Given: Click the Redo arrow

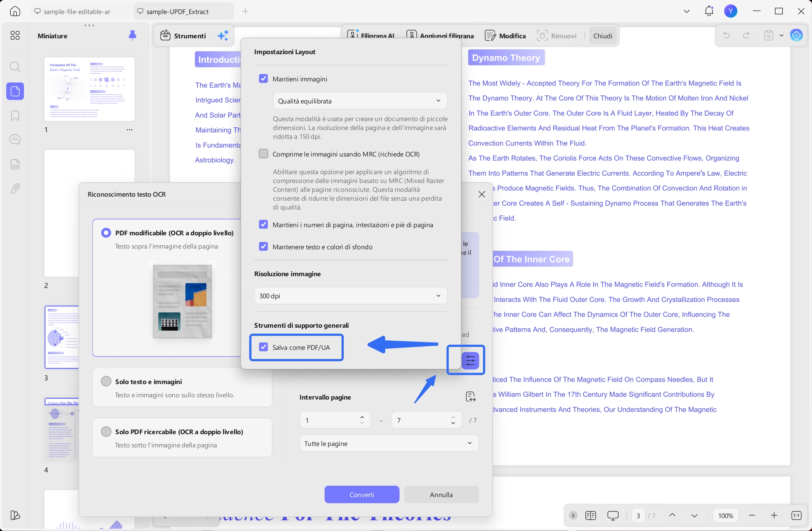Looking at the screenshot, I should coord(746,35).
